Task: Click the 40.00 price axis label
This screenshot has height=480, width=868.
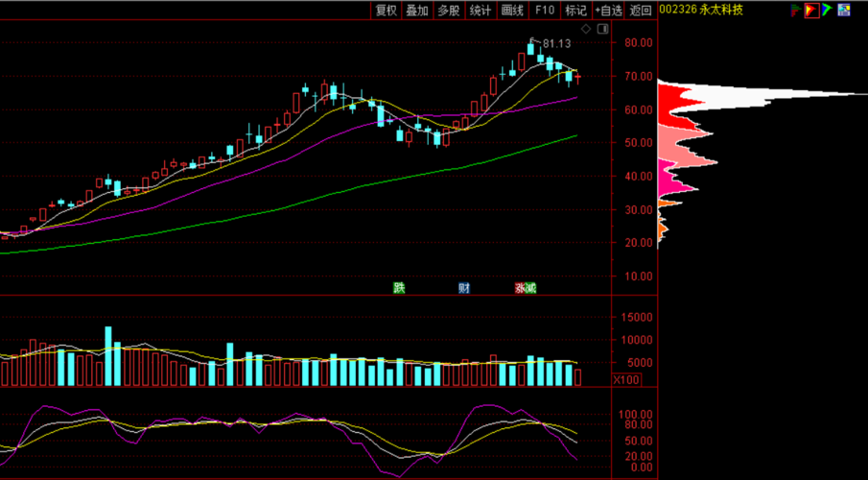Action: click(638, 177)
